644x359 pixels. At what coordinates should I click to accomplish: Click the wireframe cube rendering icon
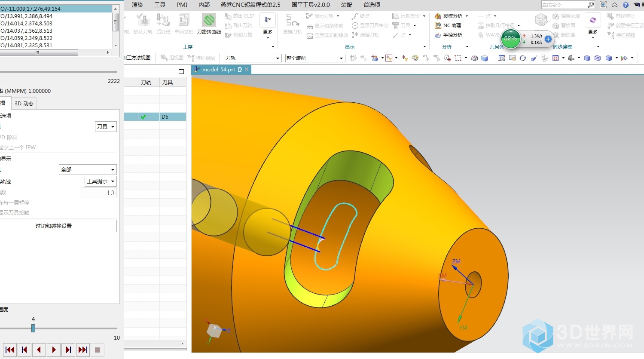(x=598, y=58)
